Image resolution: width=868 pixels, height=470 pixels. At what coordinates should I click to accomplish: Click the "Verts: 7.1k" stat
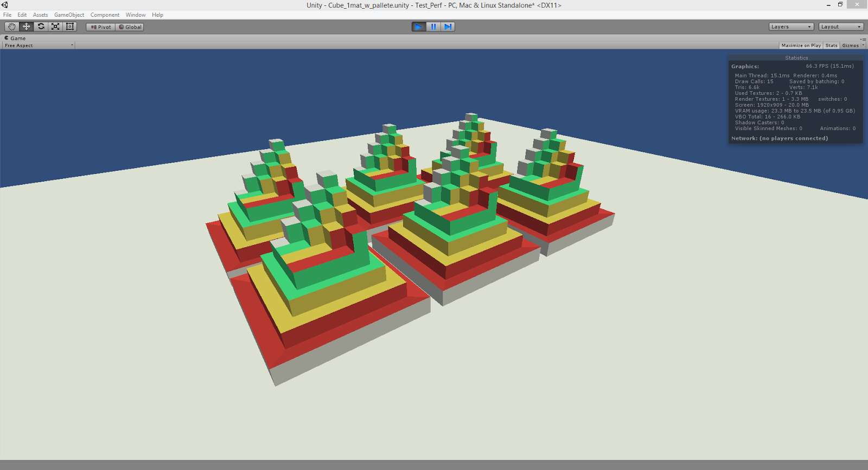pos(803,87)
